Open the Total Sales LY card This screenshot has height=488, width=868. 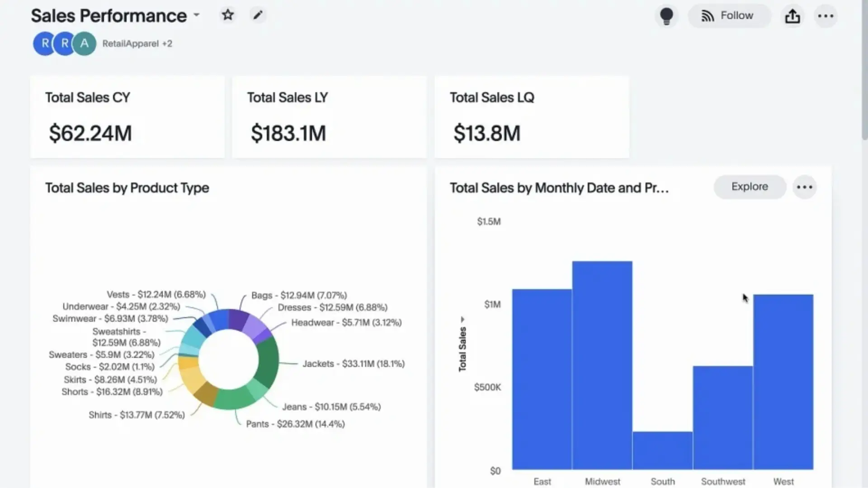tap(329, 117)
